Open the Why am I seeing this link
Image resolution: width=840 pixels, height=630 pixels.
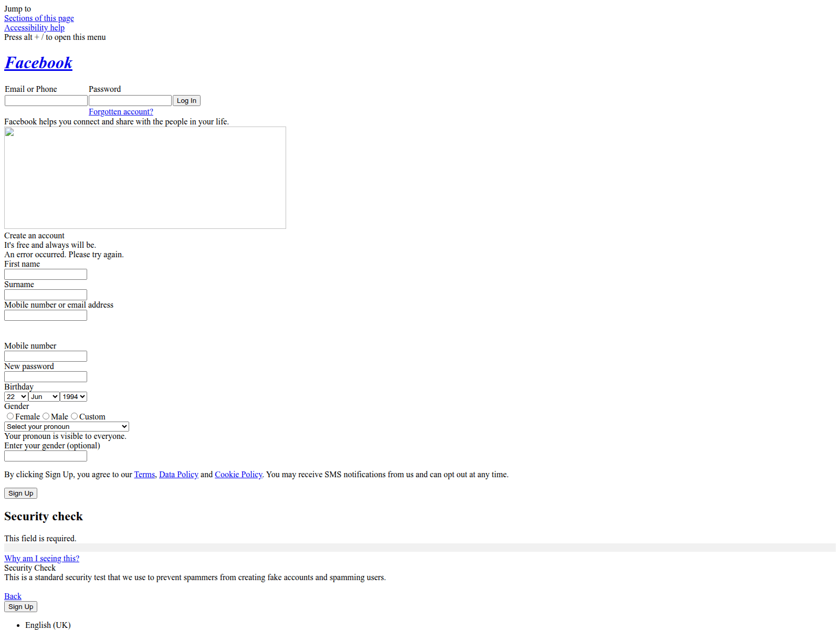[41, 559]
